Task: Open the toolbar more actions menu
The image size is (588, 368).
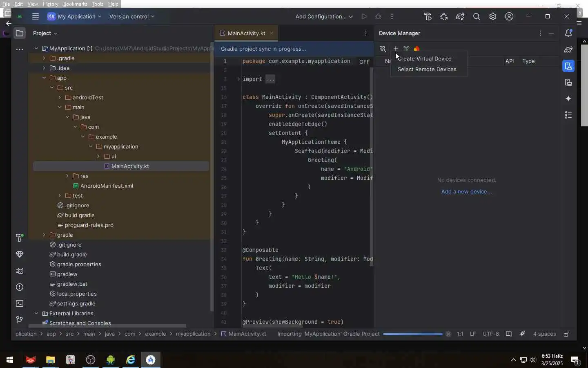Action: (392, 17)
